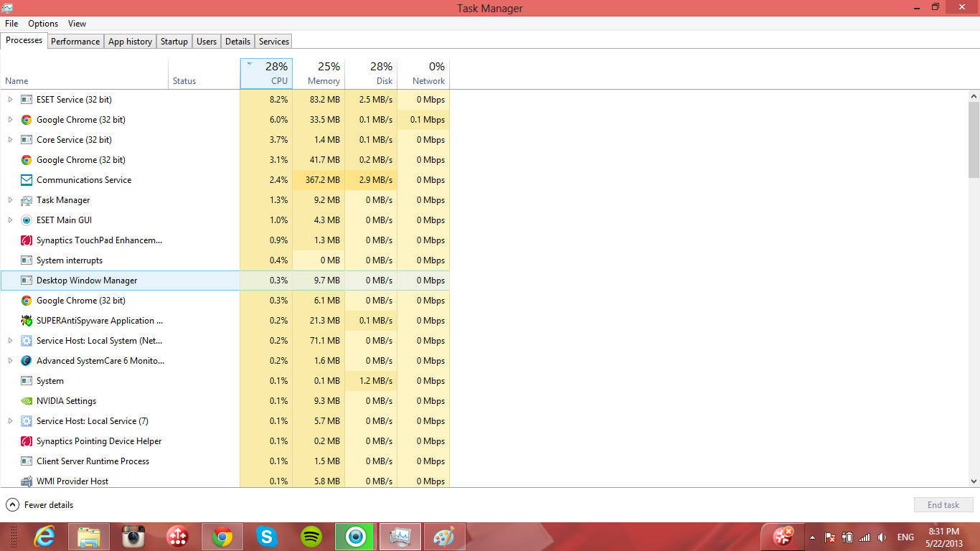980x551 pixels.
Task: Click the 2.9 MB/s disk cell
Action: click(371, 180)
